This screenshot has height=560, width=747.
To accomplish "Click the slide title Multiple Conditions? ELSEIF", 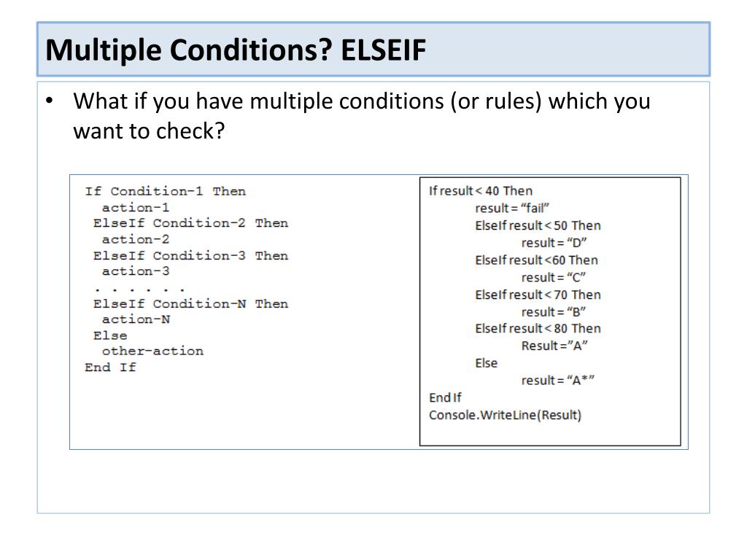I will click(236, 50).
